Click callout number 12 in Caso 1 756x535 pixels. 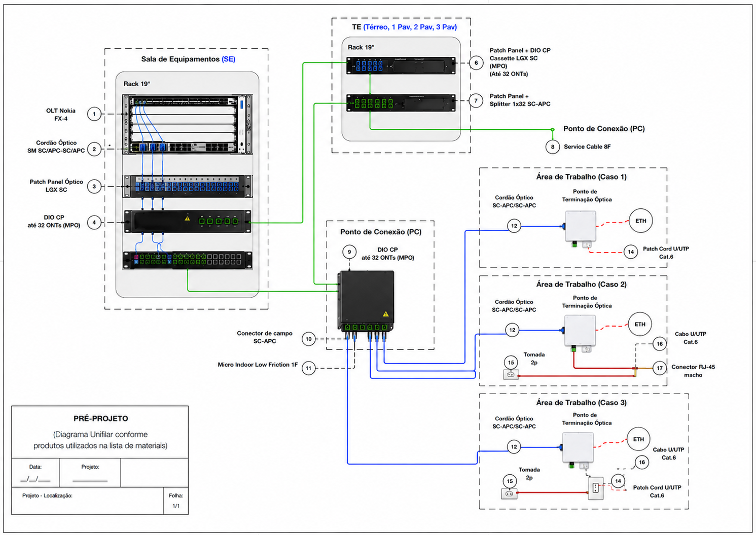[x=514, y=226]
